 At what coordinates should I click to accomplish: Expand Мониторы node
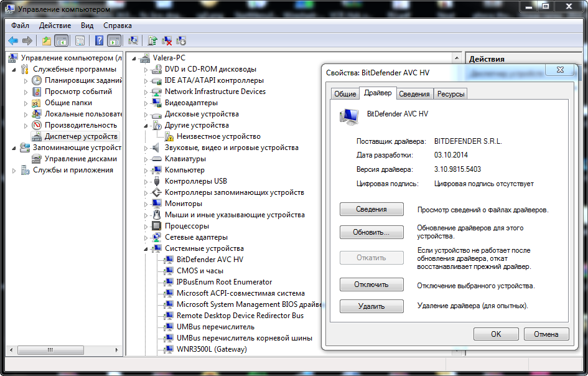click(x=146, y=204)
